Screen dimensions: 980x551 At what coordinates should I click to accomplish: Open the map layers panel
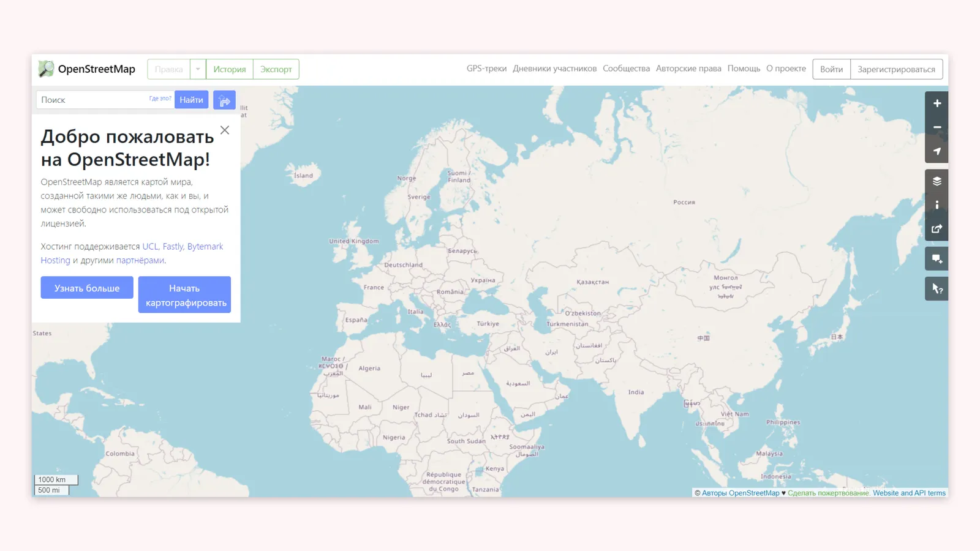pos(937,181)
